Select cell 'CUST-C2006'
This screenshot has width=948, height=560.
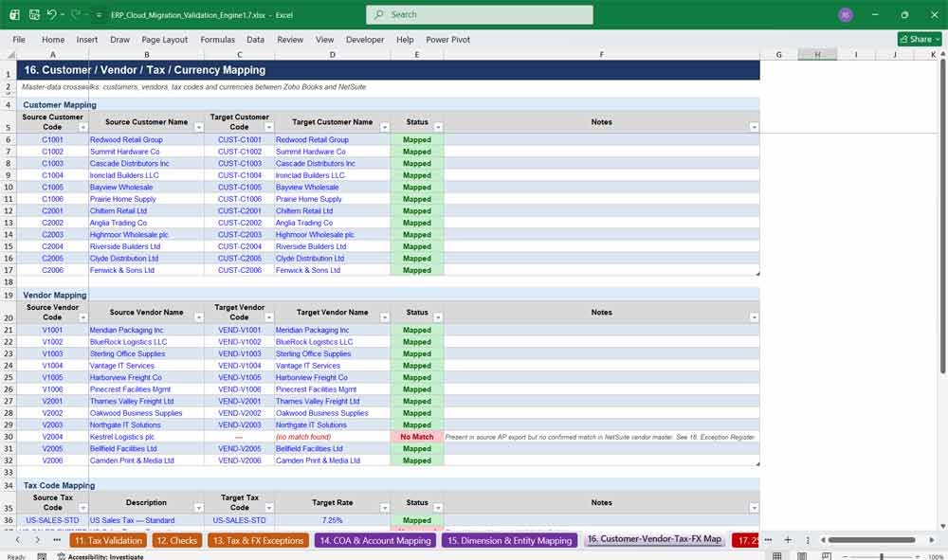pos(240,270)
